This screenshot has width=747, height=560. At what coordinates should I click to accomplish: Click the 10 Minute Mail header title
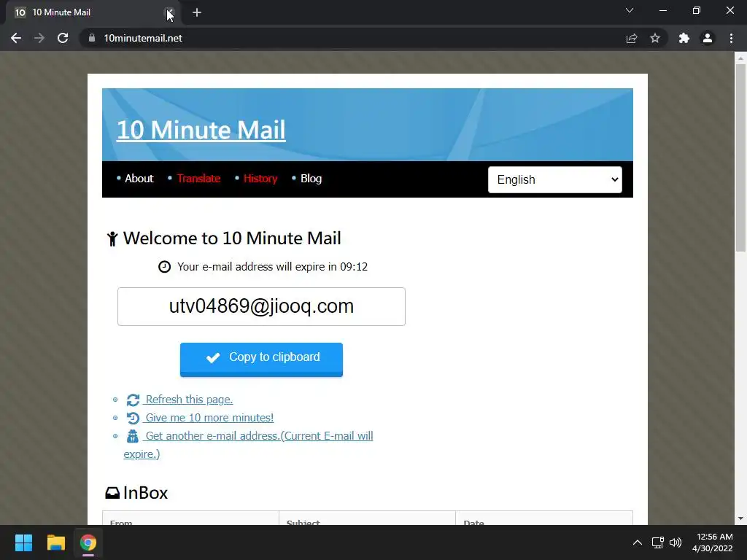(201, 130)
